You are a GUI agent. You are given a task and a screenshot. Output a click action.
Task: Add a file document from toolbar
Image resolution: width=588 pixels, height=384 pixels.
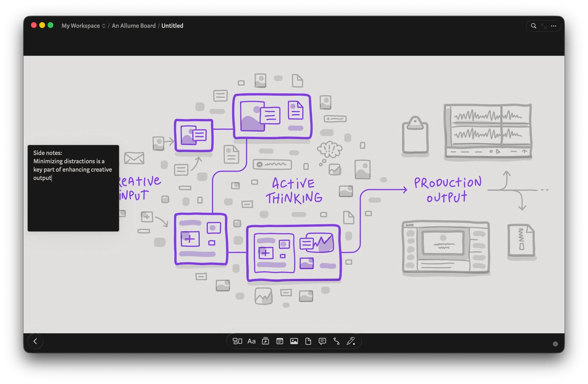[x=308, y=341]
